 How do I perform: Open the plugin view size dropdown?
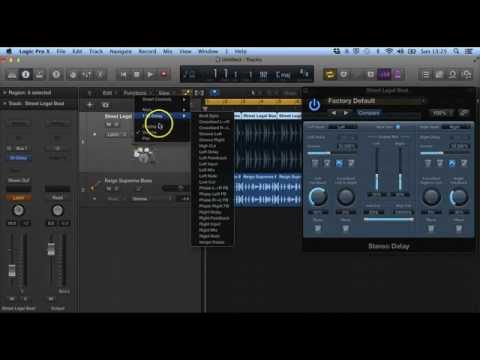point(441,113)
